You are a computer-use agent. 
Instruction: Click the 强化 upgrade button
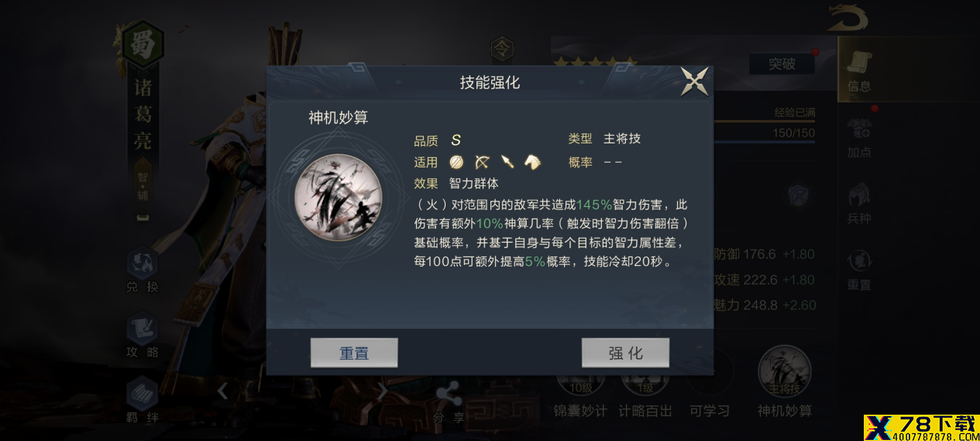coord(625,353)
